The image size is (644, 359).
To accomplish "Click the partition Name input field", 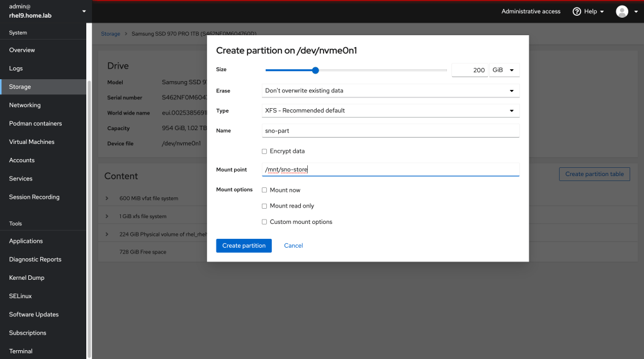I will pyautogui.click(x=390, y=131).
